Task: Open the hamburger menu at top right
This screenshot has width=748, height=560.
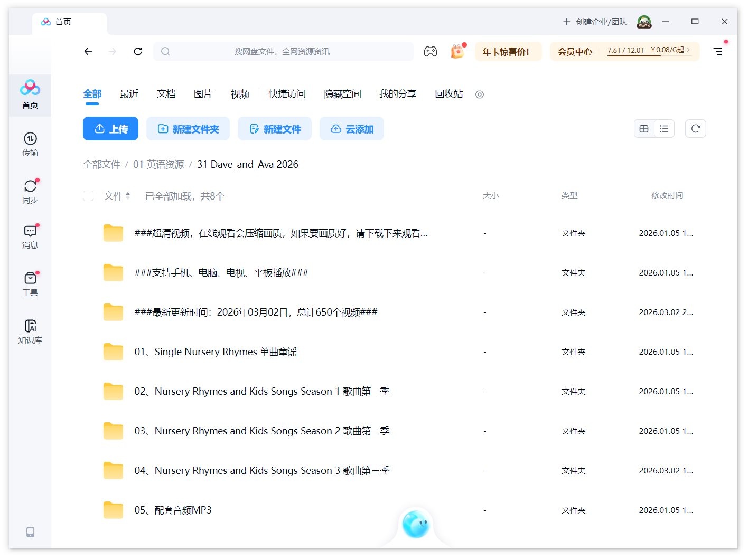Action: tap(718, 51)
